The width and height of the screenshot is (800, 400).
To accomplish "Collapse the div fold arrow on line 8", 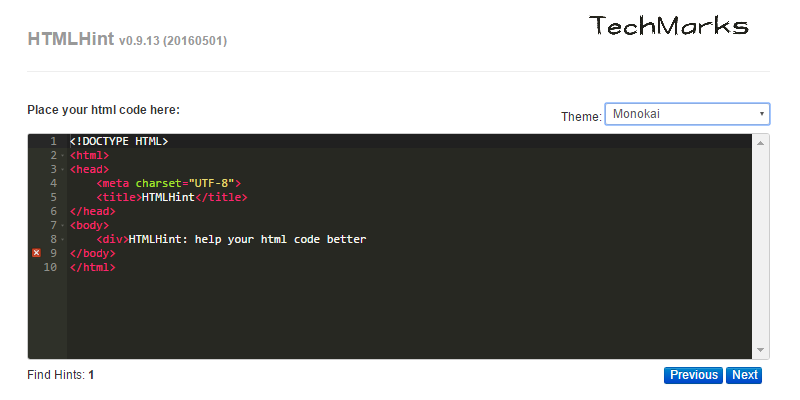I will coord(62,239).
